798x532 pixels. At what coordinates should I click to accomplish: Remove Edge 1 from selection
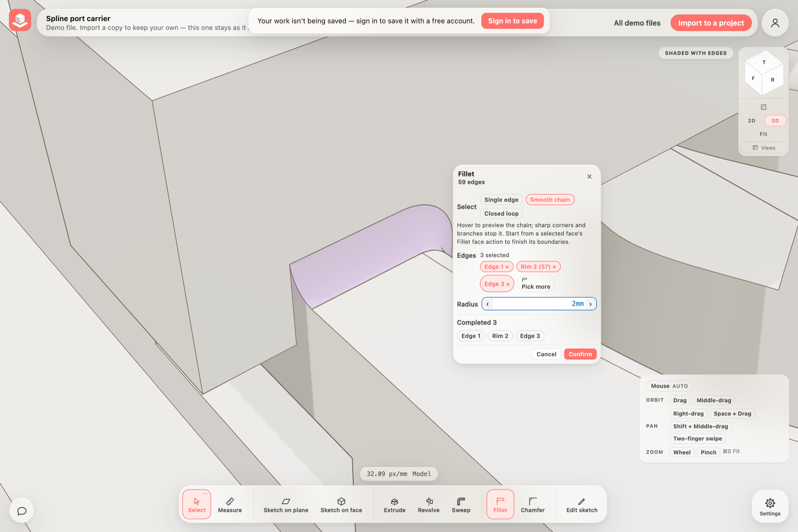507,267
